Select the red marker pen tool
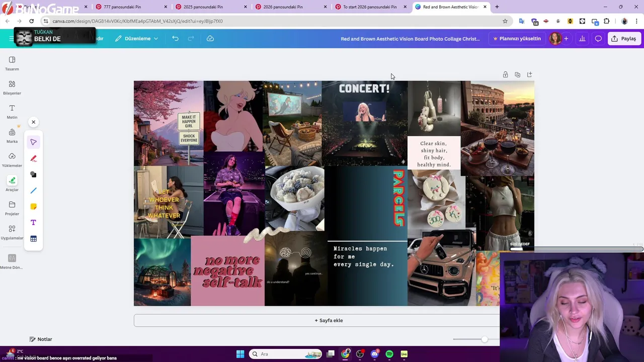The height and width of the screenshot is (362, 644). tap(33, 158)
